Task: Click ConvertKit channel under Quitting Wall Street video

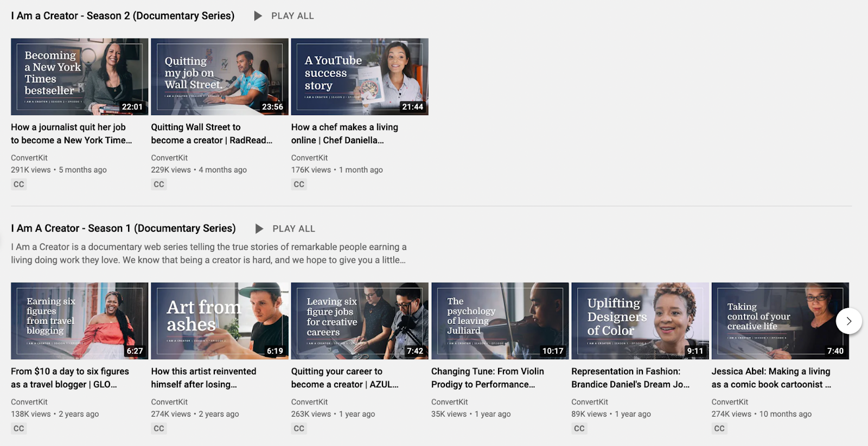Action: (169, 158)
